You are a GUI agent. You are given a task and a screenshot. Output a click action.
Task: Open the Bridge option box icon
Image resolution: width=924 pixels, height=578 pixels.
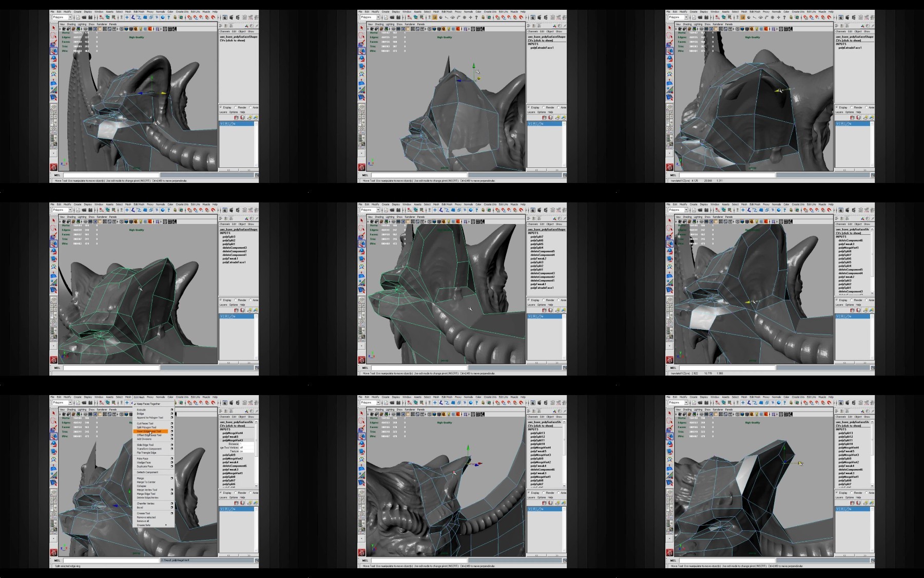click(x=172, y=414)
